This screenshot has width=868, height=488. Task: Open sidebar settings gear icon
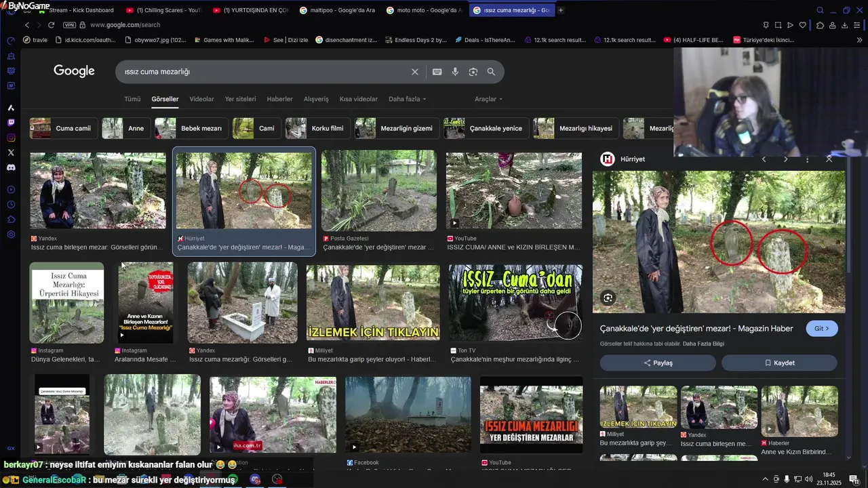click(x=11, y=235)
